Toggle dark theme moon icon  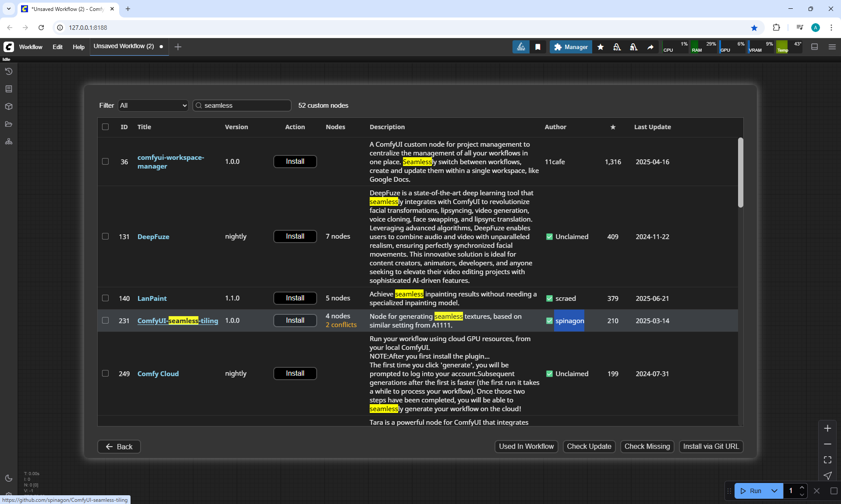(9, 478)
